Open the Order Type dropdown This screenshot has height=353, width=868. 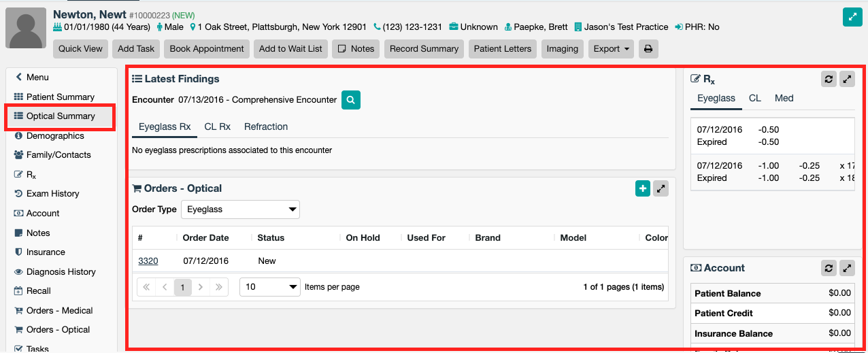pos(239,209)
